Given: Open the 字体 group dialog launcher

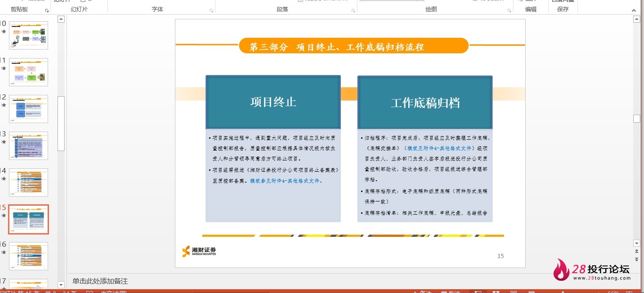Looking at the screenshot, I should [x=212, y=10].
